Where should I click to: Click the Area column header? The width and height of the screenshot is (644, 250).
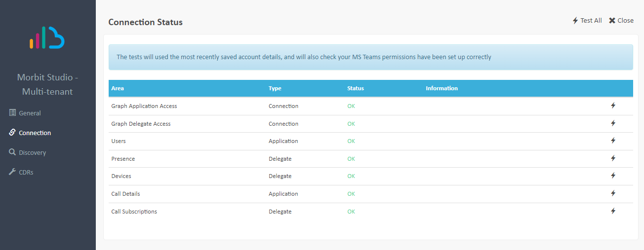tap(118, 88)
